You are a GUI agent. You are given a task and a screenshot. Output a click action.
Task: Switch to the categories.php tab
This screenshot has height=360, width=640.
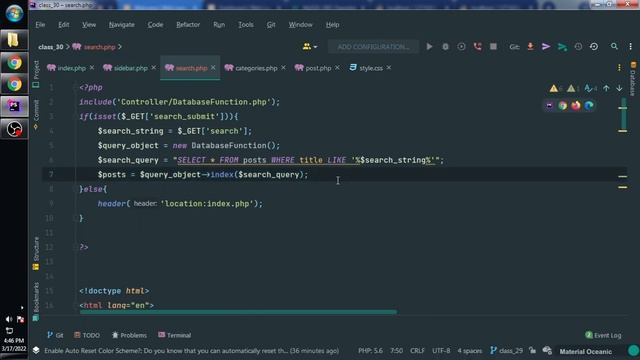(x=251, y=68)
